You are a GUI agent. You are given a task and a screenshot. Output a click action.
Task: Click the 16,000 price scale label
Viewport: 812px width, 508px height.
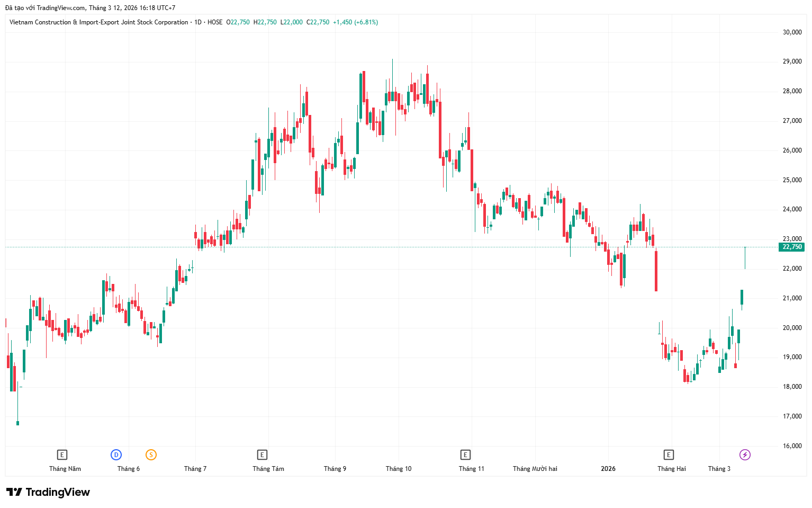792,446
